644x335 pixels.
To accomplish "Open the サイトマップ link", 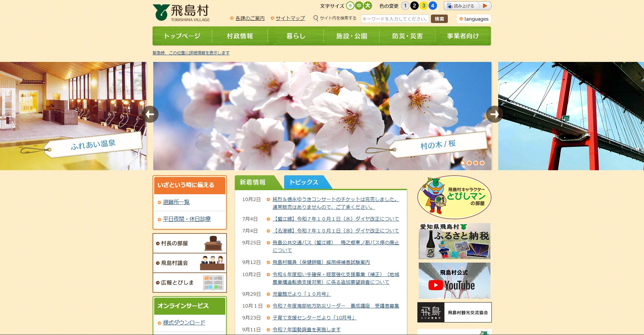I will pyautogui.click(x=290, y=18).
